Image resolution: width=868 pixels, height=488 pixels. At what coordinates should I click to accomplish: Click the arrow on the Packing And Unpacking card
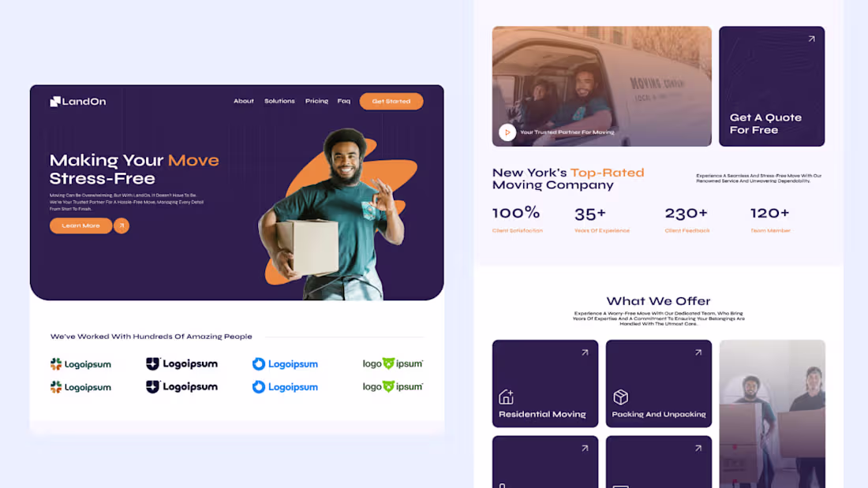[x=698, y=352]
